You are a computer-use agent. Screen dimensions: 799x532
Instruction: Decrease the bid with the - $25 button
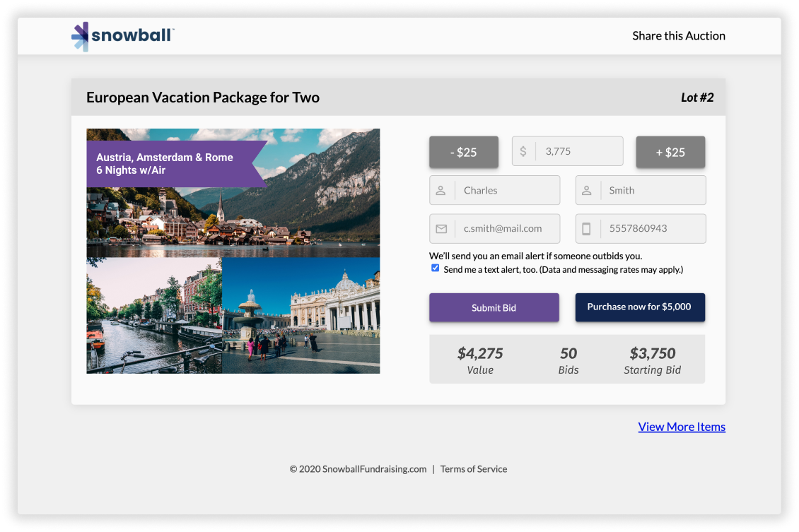464,152
